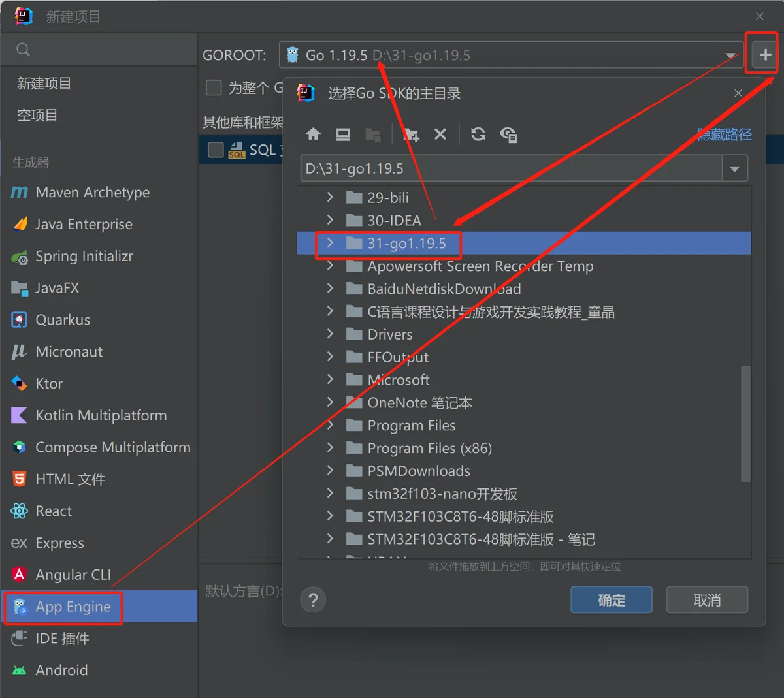
Task: Click the search icon in the left sidebar
Action: (24, 50)
